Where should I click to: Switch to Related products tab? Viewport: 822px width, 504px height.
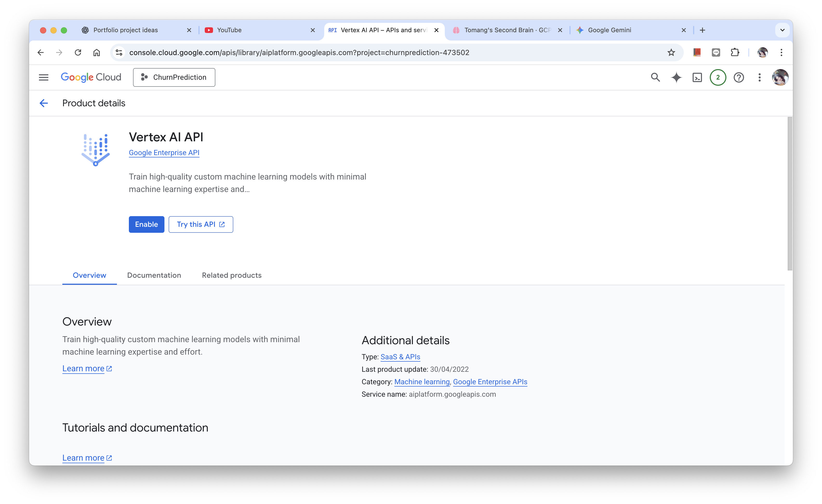coord(231,275)
